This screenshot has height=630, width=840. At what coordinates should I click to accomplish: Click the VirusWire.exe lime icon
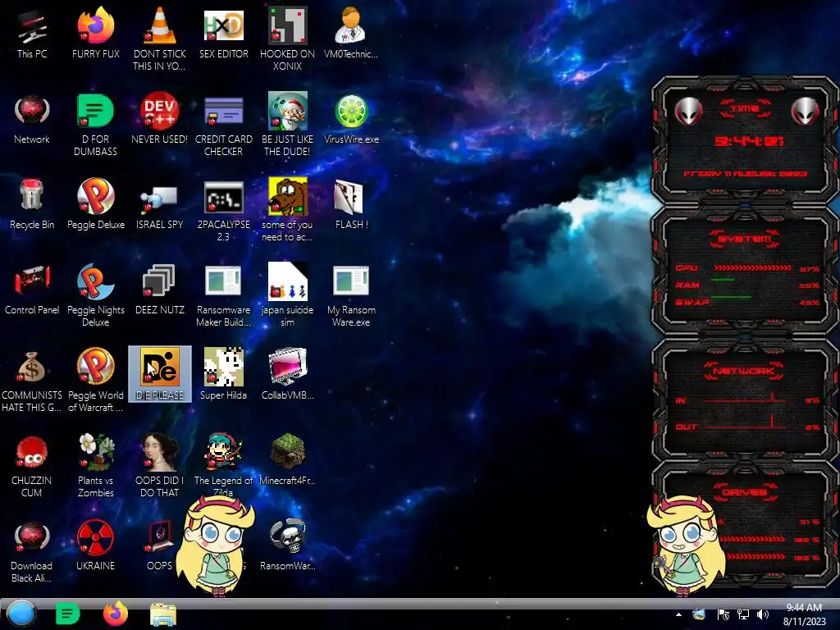(x=351, y=119)
